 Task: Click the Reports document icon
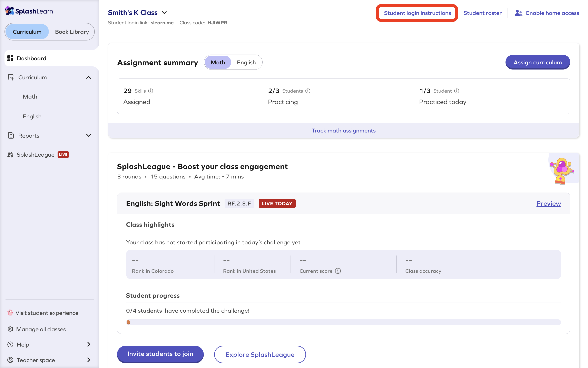pyautogui.click(x=11, y=135)
